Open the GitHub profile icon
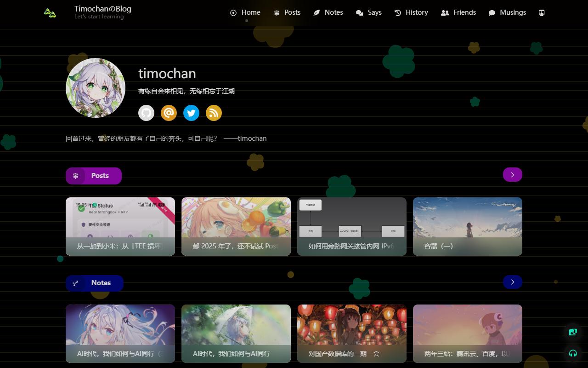588x368 pixels. pos(146,113)
